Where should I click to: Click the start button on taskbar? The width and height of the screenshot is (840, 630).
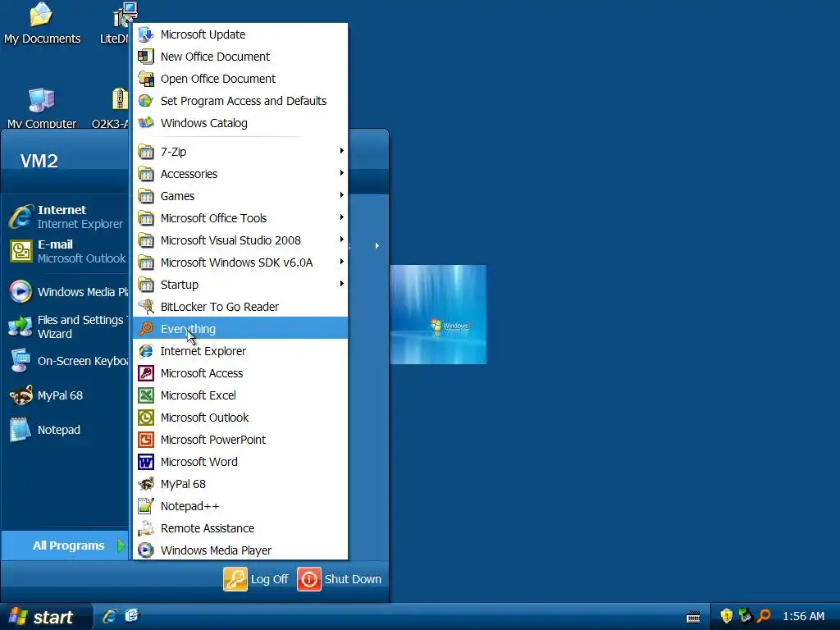click(x=46, y=617)
